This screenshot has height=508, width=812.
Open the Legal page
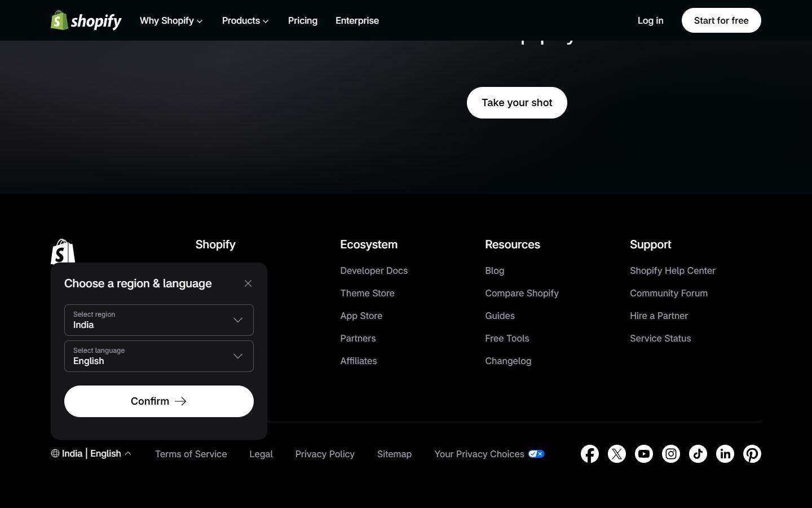[x=261, y=454]
